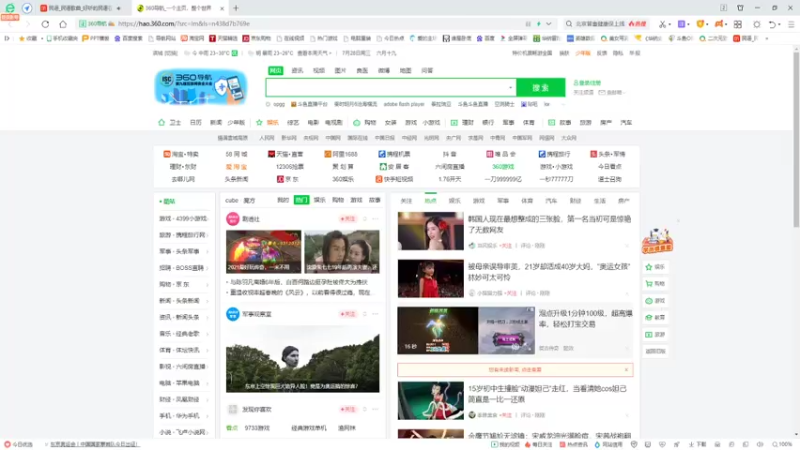Open the 淘宝网 bookmark
Image resolution: width=800 pixels, height=450 pixels.
click(193, 38)
